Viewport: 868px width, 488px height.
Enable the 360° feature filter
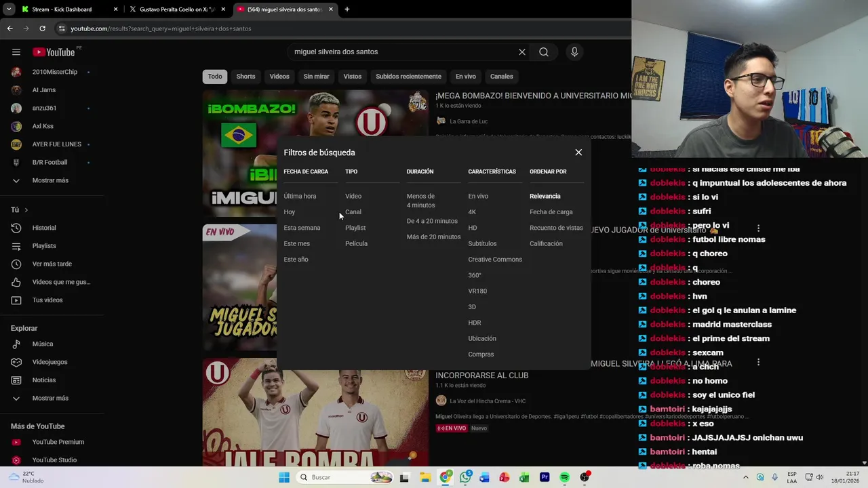[475, 275]
